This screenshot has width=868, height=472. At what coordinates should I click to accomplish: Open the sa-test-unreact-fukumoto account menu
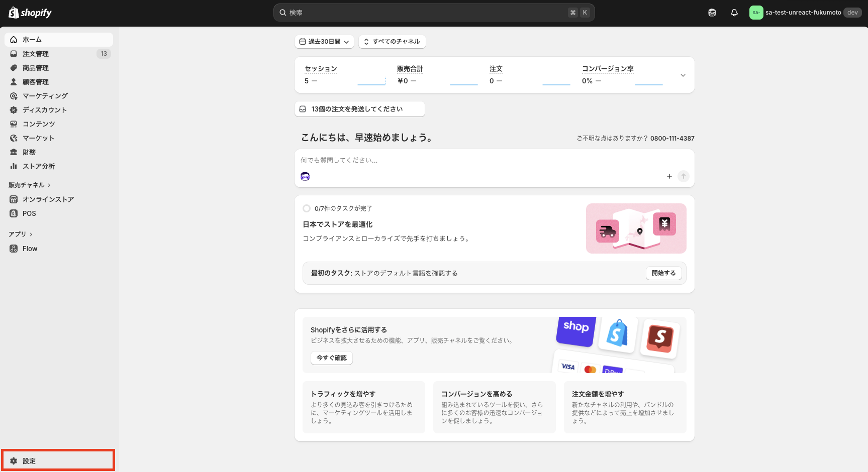[x=805, y=13]
